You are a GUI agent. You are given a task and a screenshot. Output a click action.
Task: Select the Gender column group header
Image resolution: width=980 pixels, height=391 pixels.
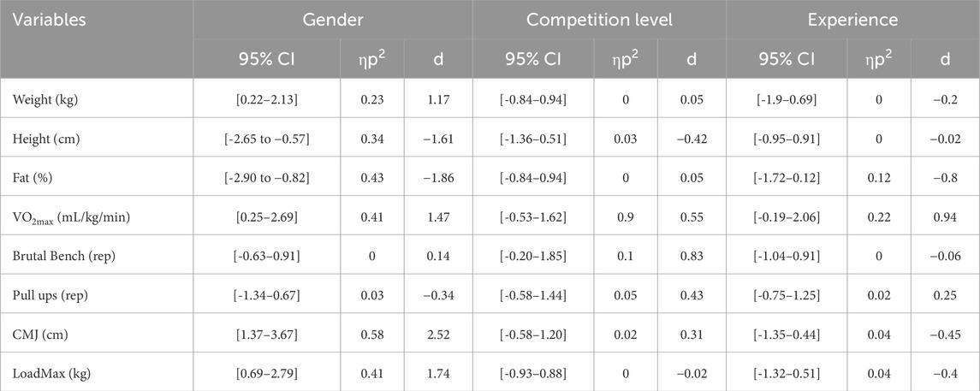pos(332,20)
